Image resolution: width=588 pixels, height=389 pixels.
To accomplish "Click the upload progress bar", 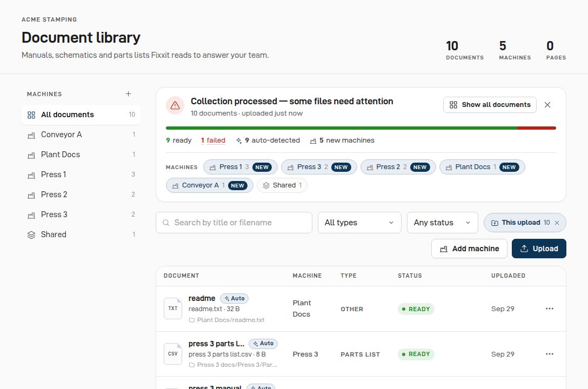I will (361, 128).
